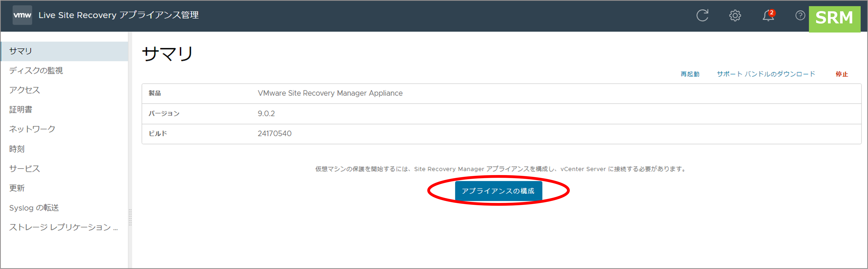Click the build number 24170540
Screen dimensions: 868x269
pos(275,134)
